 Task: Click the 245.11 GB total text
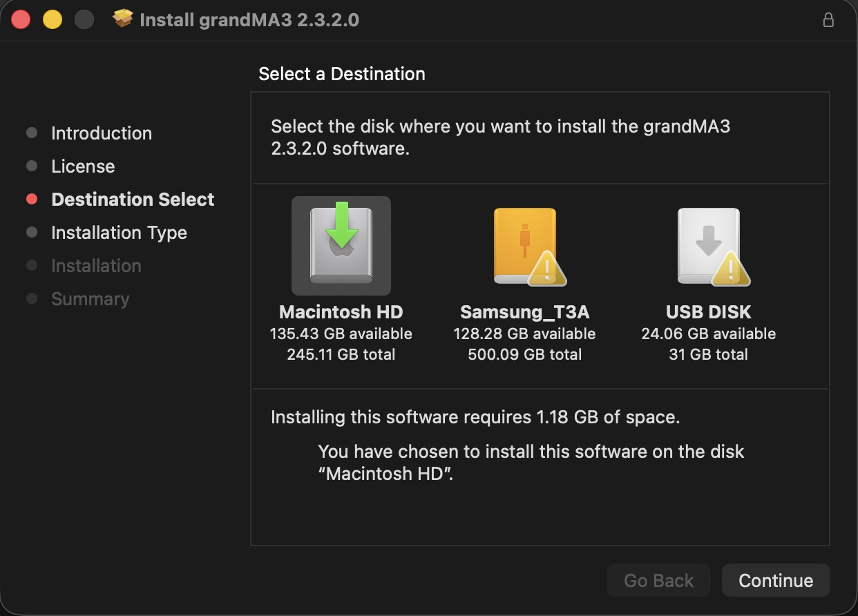tap(341, 354)
